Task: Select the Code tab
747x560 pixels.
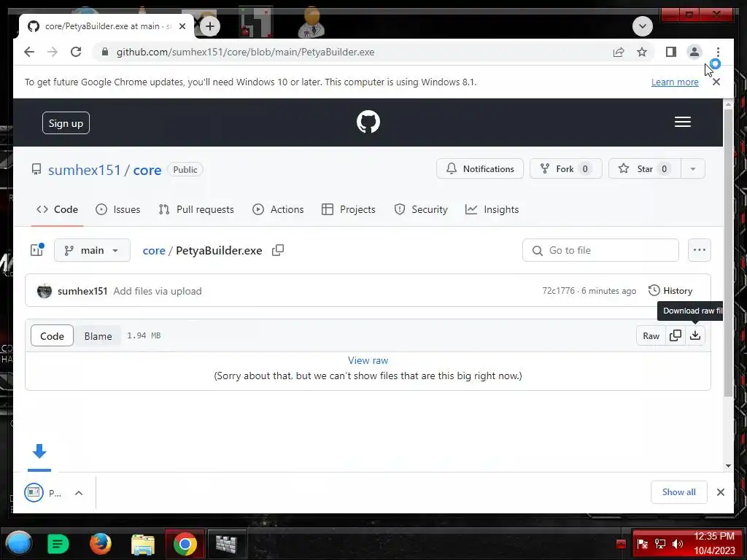Action: coord(57,209)
